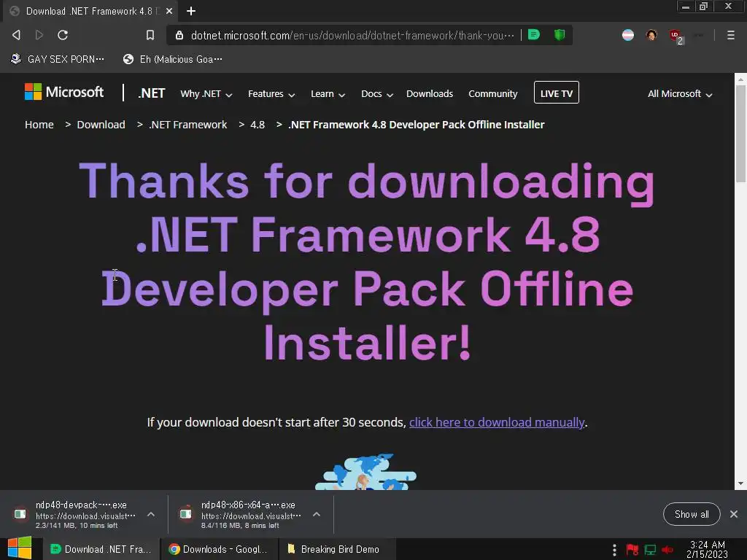Go to Download in the breadcrumb

[101, 125]
